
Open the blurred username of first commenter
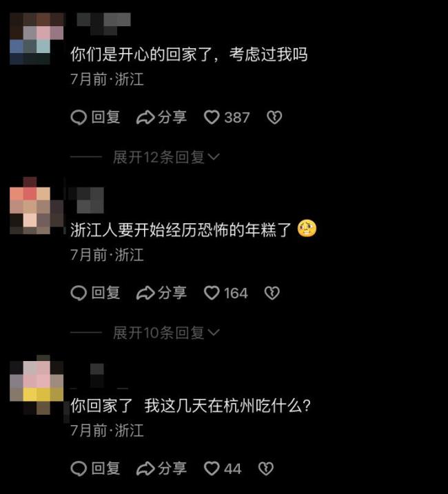tap(103, 23)
